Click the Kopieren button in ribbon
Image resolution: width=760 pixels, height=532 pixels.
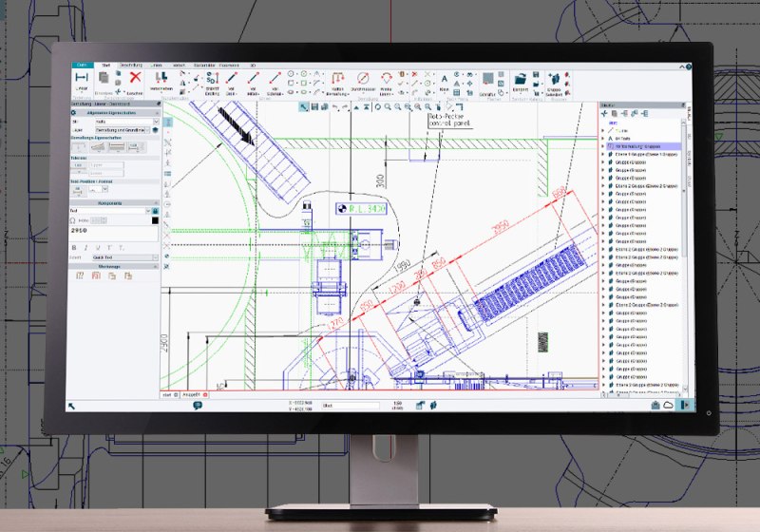(x=104, y=84)
